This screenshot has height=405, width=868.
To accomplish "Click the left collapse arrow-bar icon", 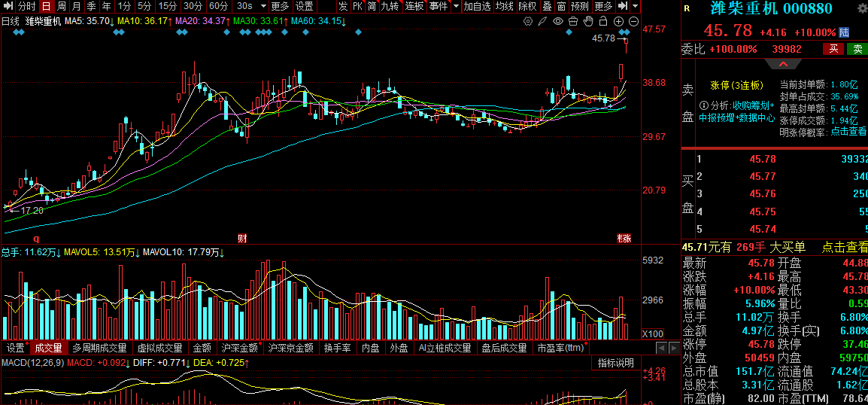I will pyautogui.click(x=8, y=7).
